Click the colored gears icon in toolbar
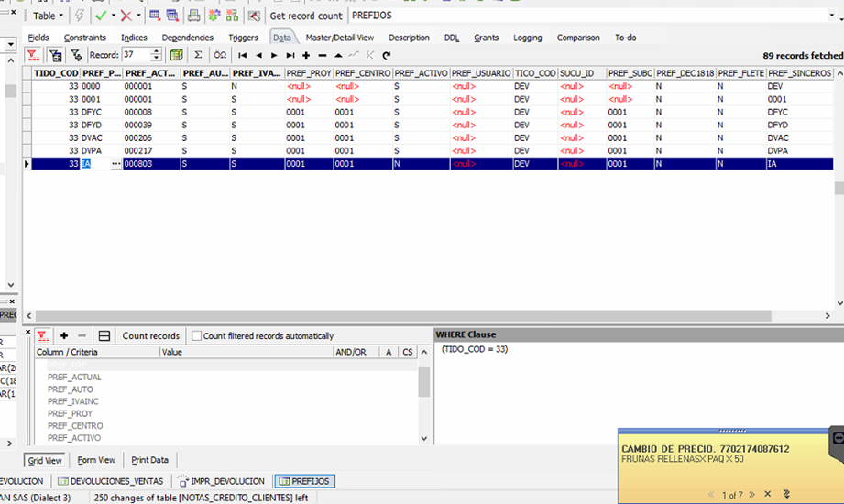 (x=214, y=16)
